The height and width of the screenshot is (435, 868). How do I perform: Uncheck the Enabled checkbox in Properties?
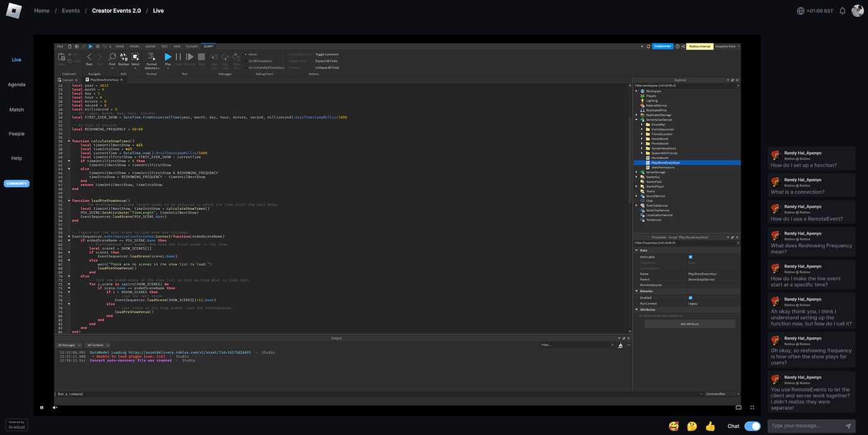tap(690, 297)
